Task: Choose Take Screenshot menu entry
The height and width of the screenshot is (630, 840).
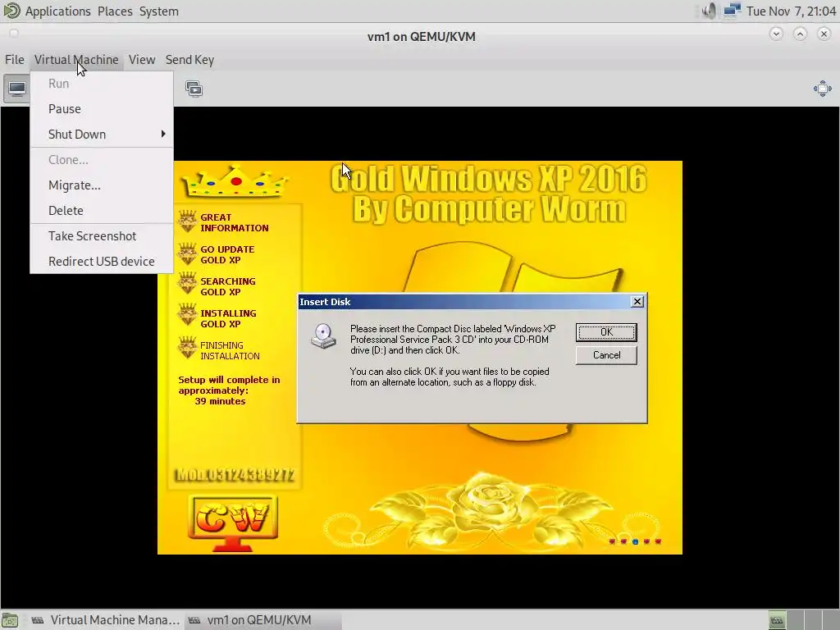Action: pyautogui.click(x=102, y=235)
